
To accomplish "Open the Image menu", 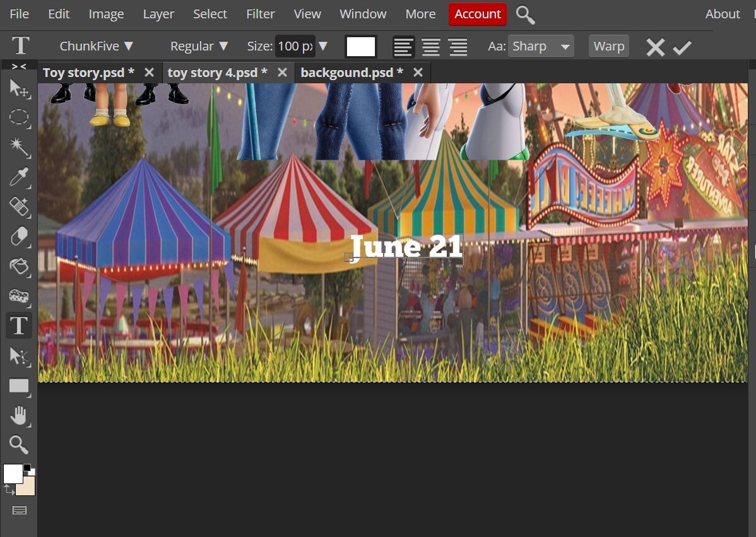I will click(x=106, y=14).
